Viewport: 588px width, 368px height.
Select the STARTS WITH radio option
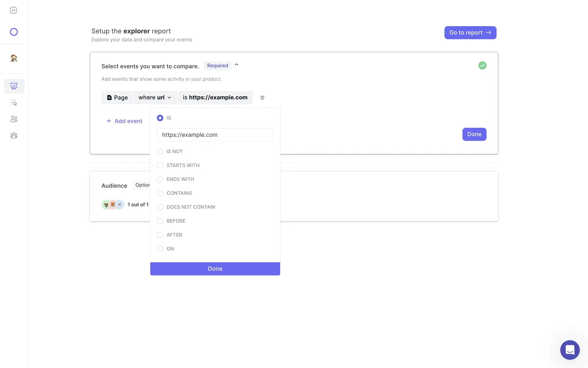[x=160, y=165]
